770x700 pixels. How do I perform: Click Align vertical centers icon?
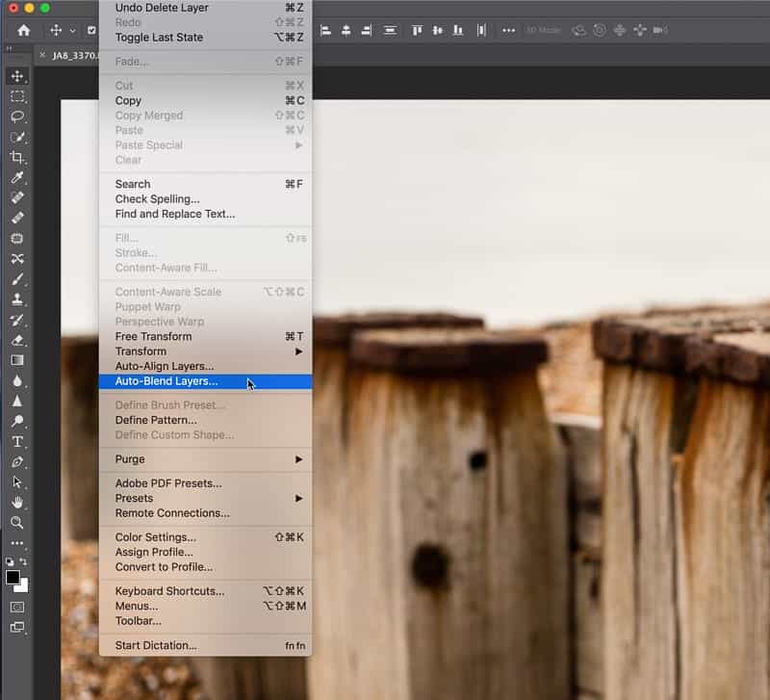pos(437,31)
